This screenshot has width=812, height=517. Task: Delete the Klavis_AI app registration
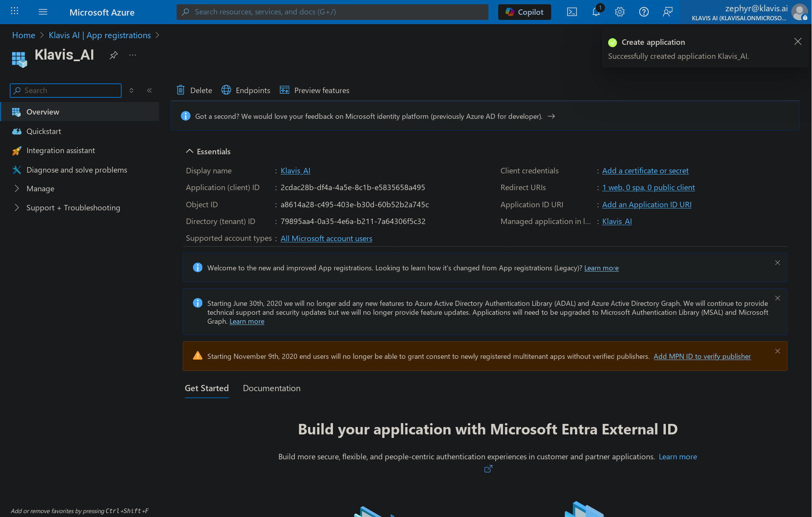(194, 90)
